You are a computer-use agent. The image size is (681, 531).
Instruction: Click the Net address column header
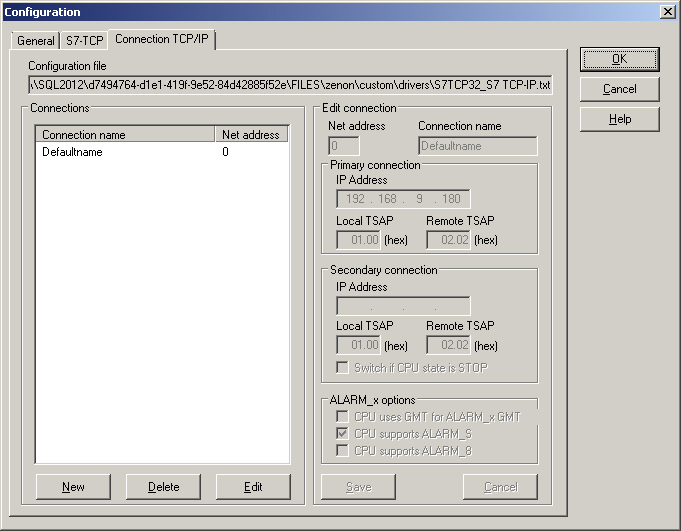pyautogui.click(x=251, y=134)
